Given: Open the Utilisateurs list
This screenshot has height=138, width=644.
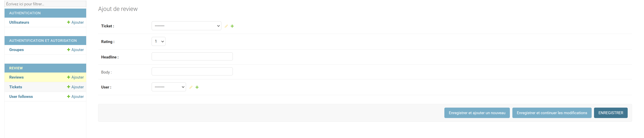Looking at the screenshot, I should pos(19,22).
